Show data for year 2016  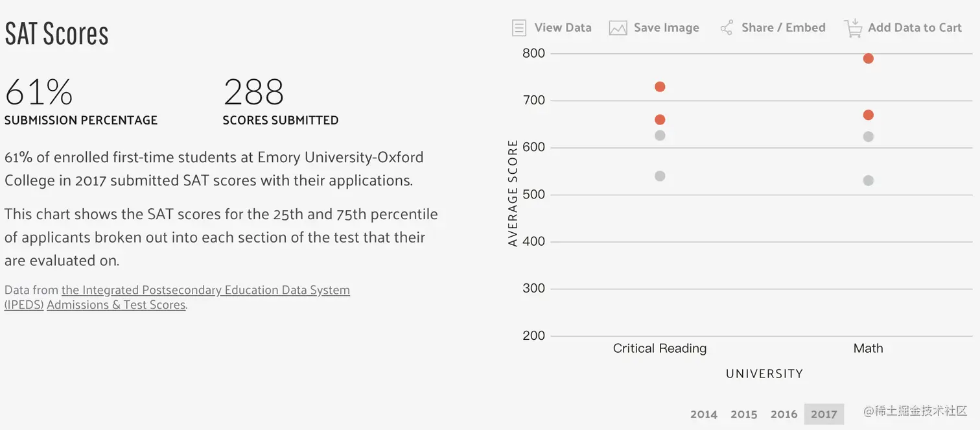tap(784, 414)
